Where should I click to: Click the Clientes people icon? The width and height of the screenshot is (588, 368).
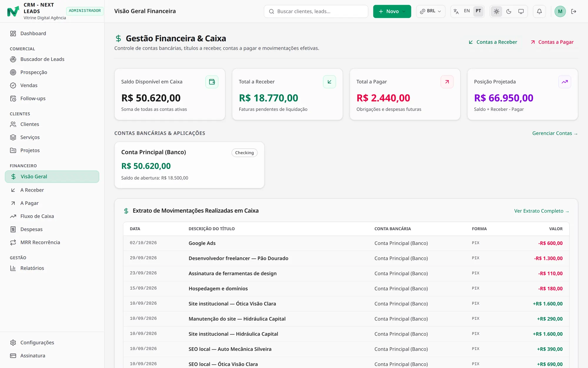13,124
